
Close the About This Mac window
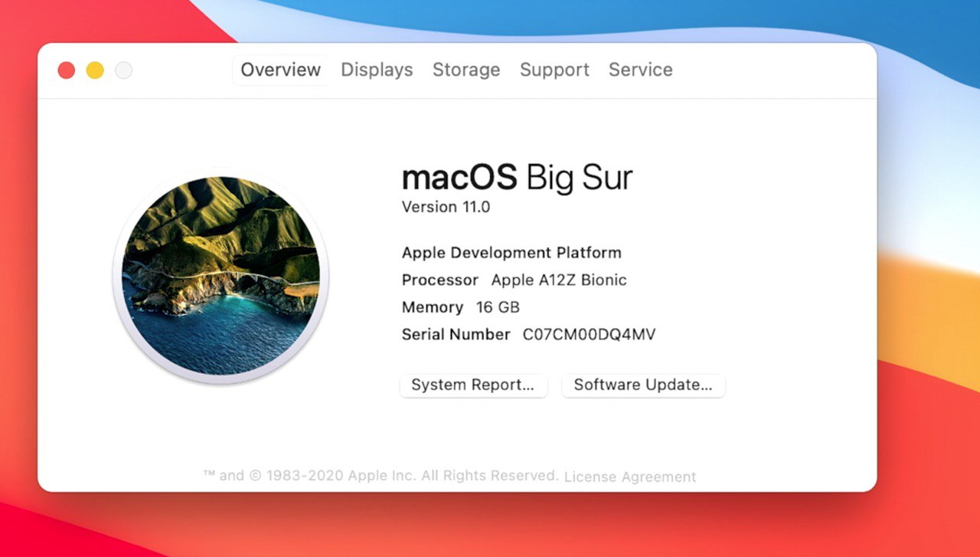pos(67,70)
